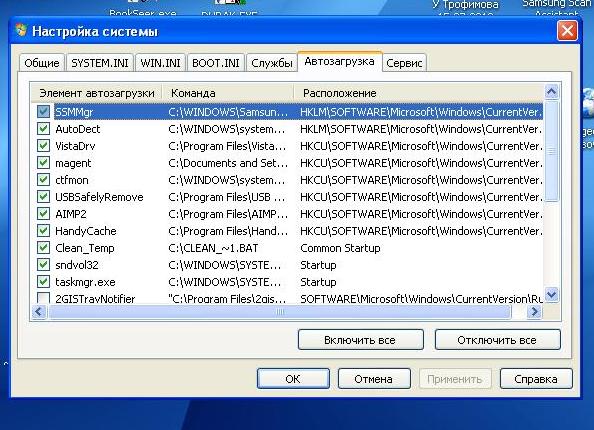
Task: Select the USBSafelyRemove list entry
Action: pos(99,197)
